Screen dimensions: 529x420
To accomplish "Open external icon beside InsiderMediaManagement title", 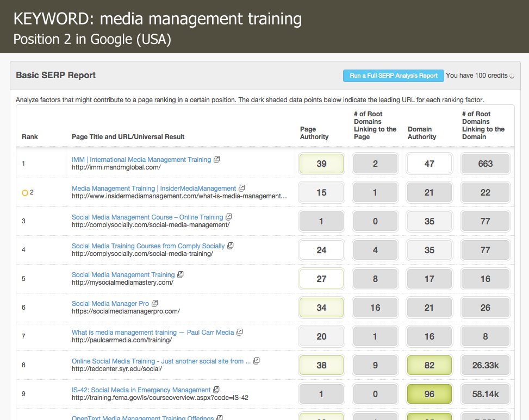I will [242, 188].
